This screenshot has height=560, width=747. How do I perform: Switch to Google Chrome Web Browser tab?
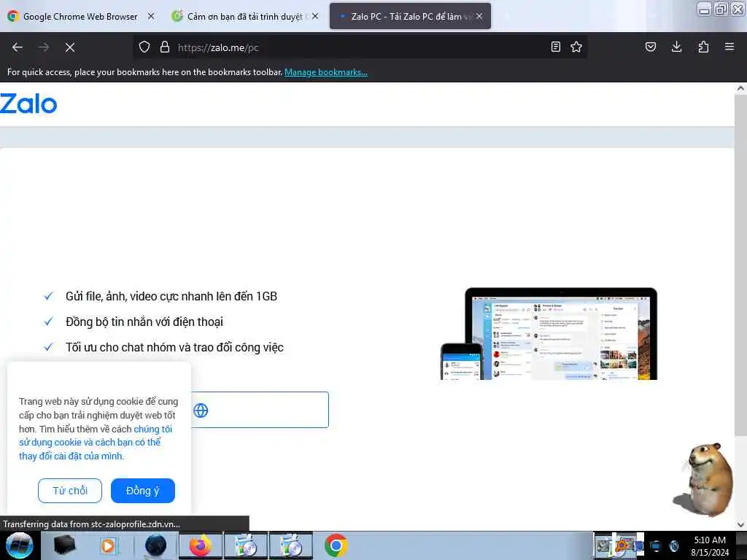pos(80,16)
